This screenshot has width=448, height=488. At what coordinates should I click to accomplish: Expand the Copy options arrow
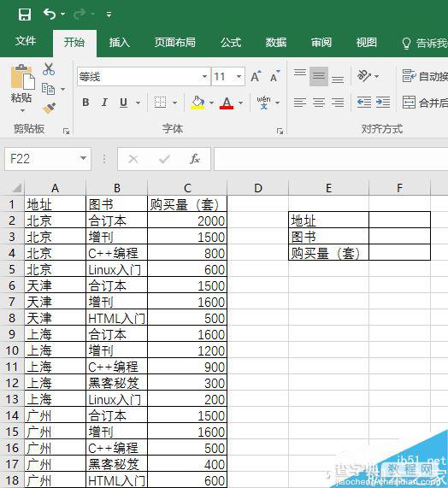(63, 90)
